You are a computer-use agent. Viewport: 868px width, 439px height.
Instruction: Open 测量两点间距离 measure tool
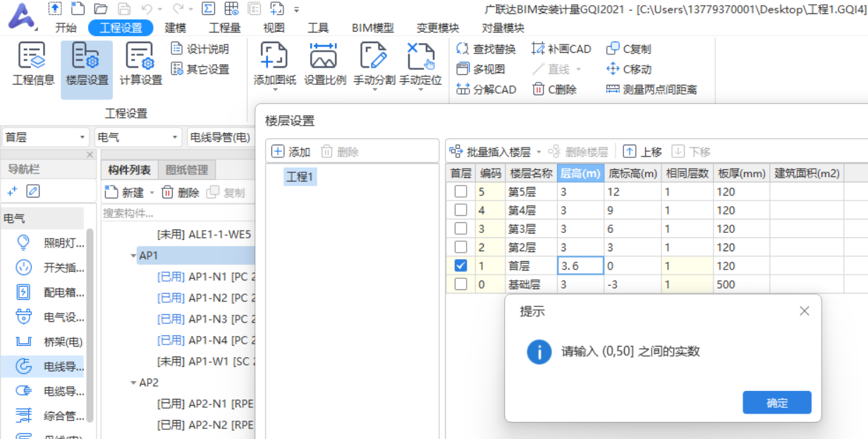[x=651, y=90]
